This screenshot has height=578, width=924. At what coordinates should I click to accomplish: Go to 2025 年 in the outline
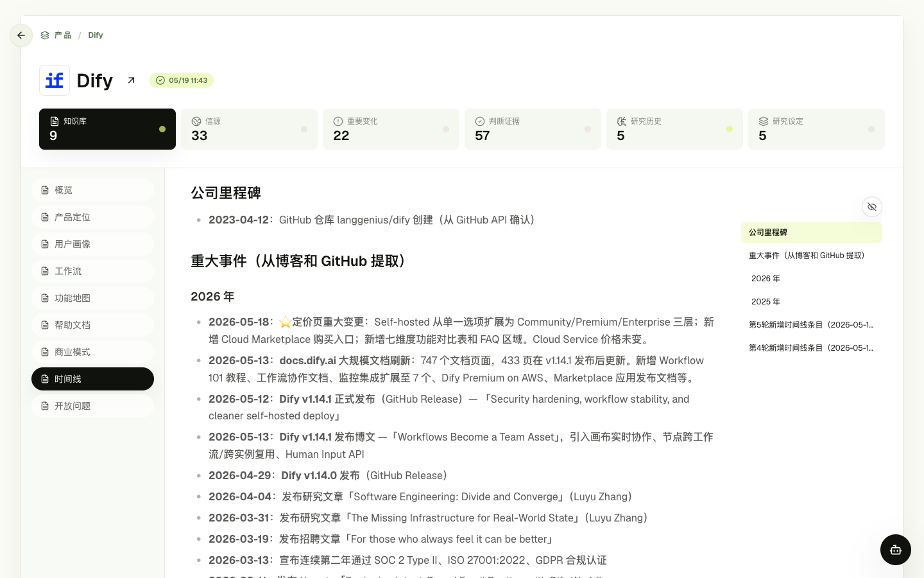pyautogui.click(x=812, y=302)
